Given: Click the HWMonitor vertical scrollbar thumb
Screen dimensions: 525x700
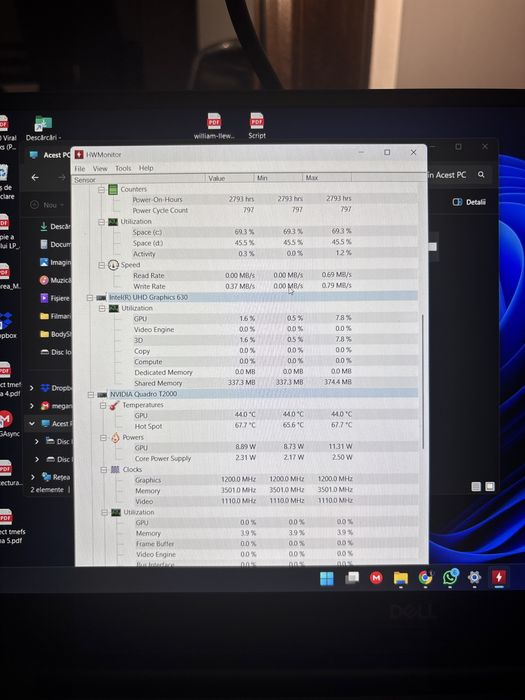Looking at the screenshot, I should point(422,381).
